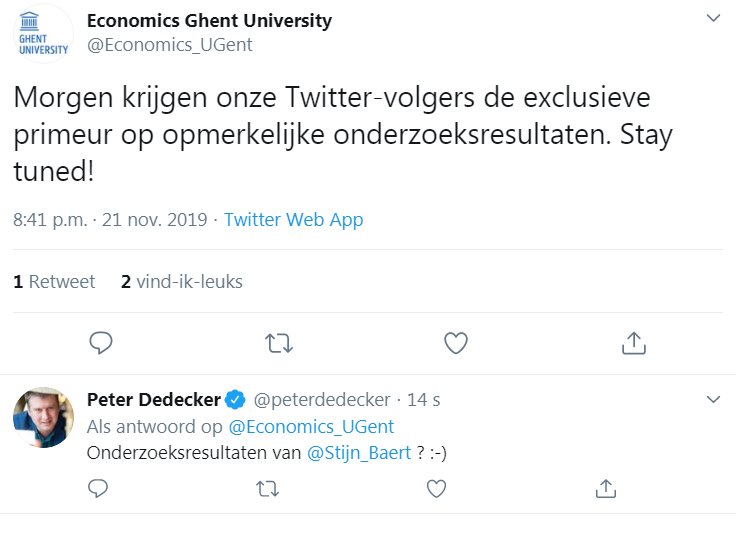The height and width of the screenshot is (548, 736).
Task: Share Peter Dedecker's reply
Action: click(605, 488)
